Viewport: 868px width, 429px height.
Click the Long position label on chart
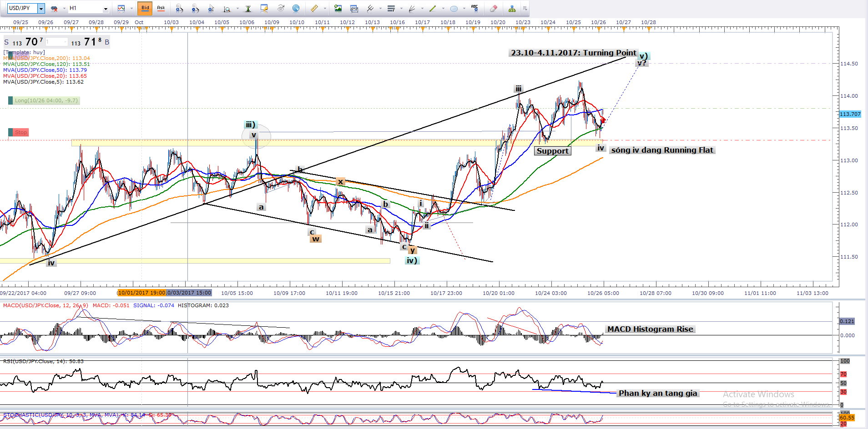[45, 100]
